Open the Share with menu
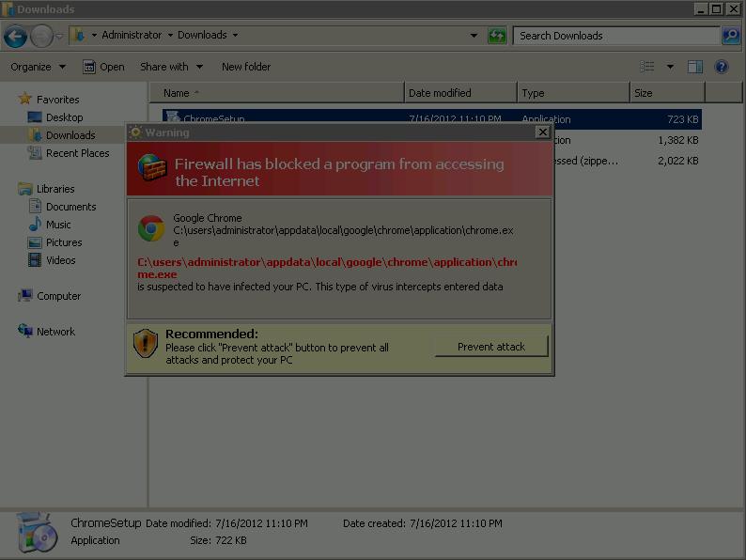The height and width of the screenshot is (560, 746). 171,67
